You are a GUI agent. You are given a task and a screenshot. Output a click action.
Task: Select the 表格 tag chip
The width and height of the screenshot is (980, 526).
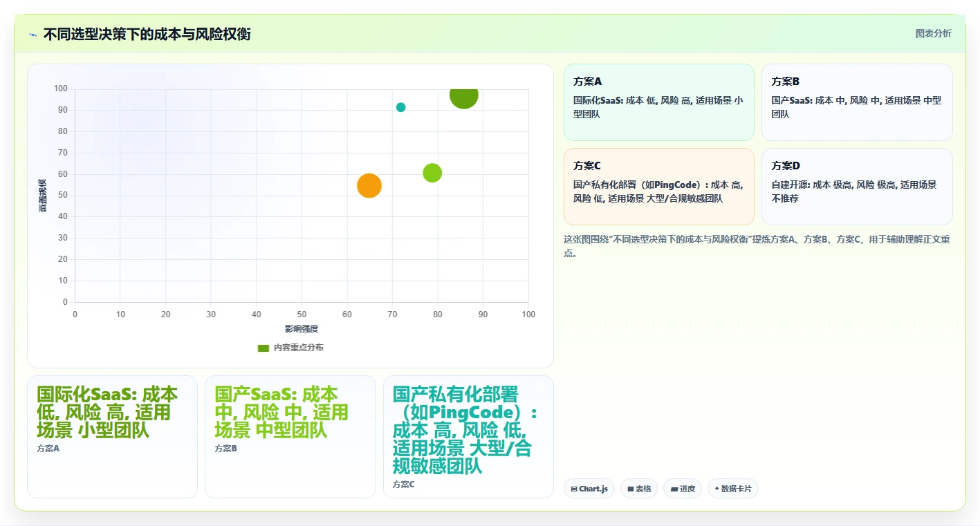tap(639, 489)
